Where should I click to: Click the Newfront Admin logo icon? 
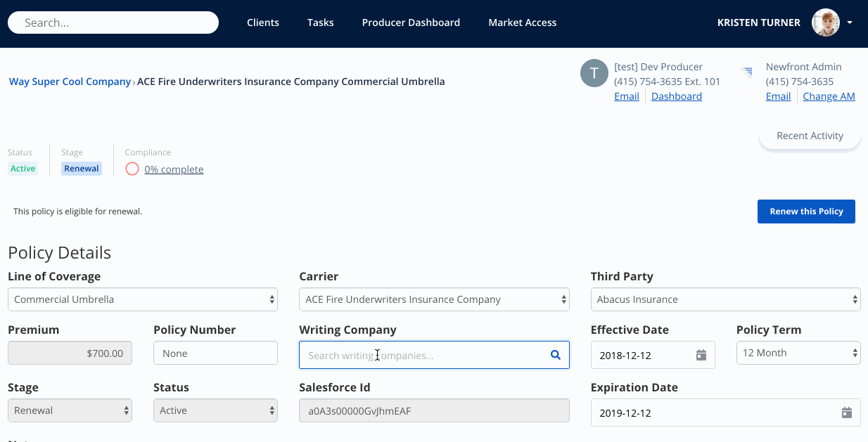coord(747,71)
